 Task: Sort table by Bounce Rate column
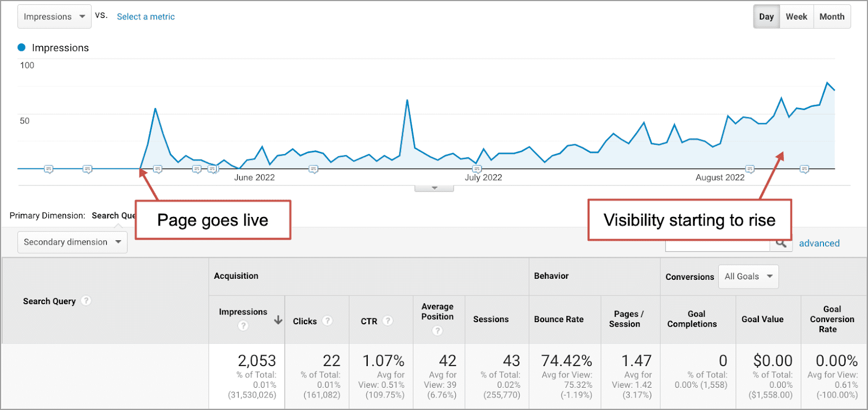click(559, 319)
